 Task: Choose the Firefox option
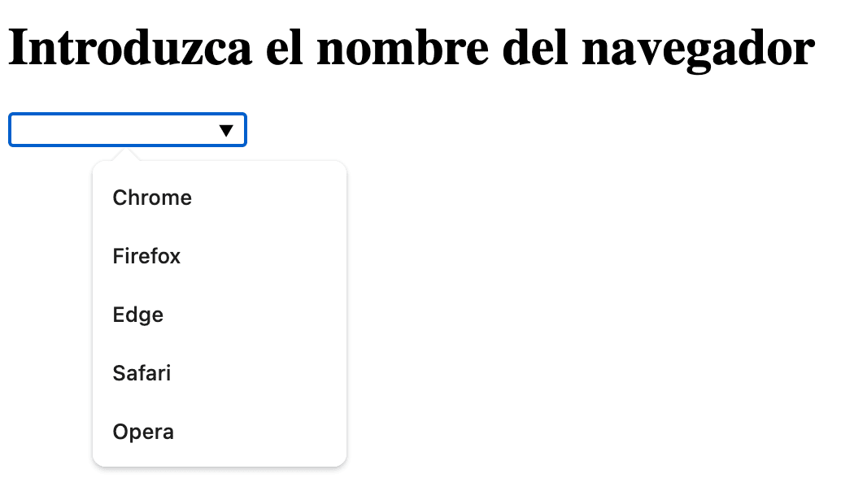point(146,257)
